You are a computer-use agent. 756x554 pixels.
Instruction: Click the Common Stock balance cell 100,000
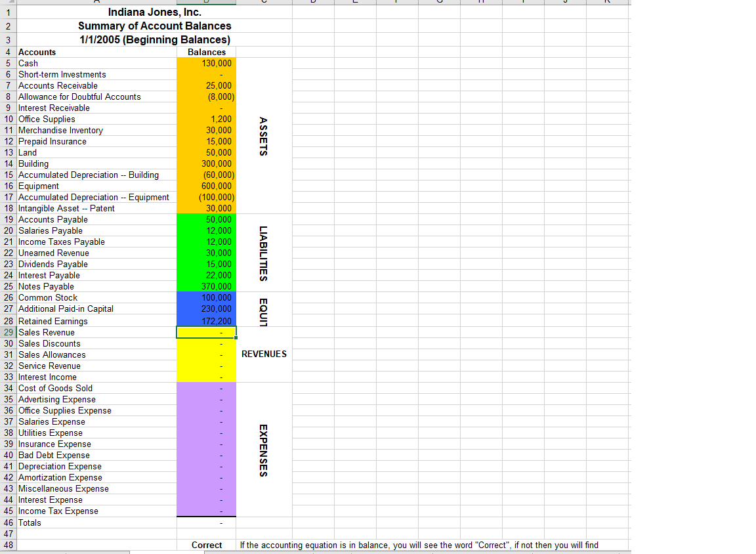205,297
